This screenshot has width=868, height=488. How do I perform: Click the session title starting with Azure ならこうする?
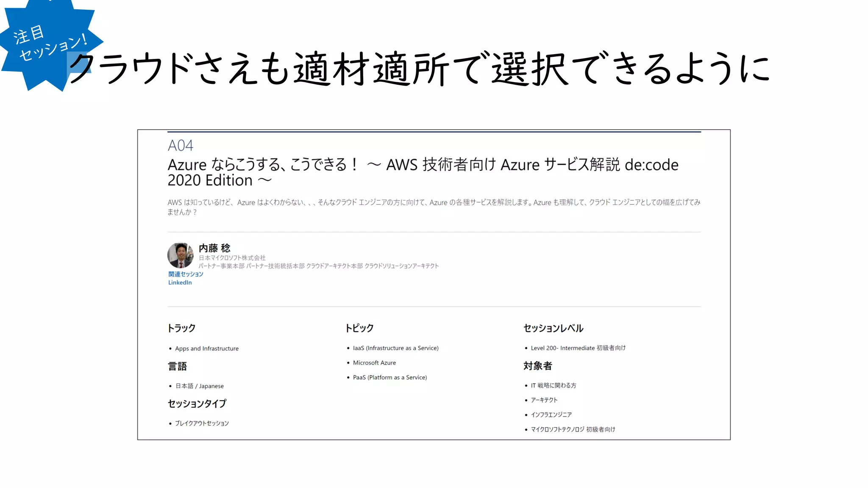pos(423,172)
